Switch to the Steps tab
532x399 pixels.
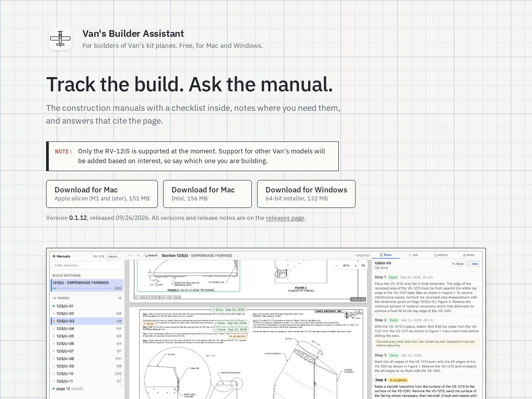tap(386, 255)
